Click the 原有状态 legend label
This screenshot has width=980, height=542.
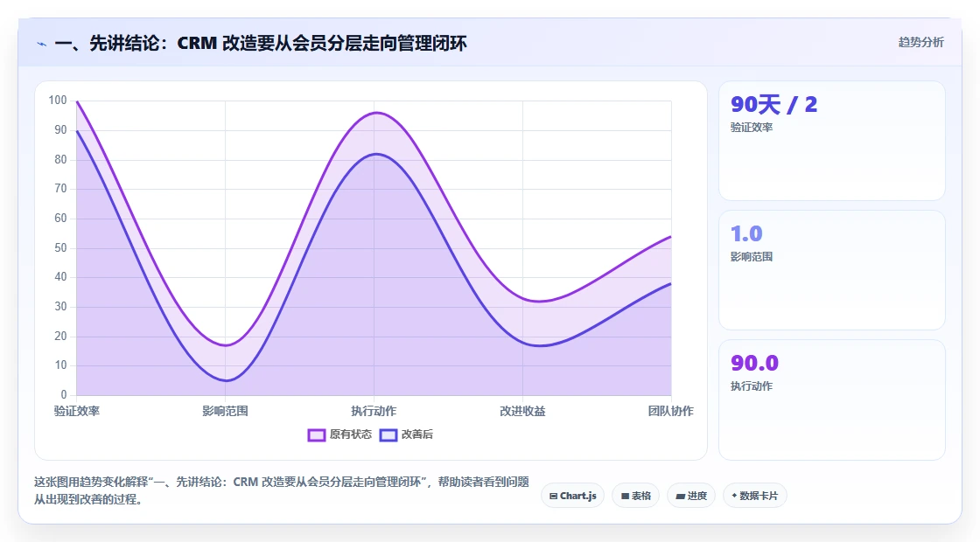351,434
